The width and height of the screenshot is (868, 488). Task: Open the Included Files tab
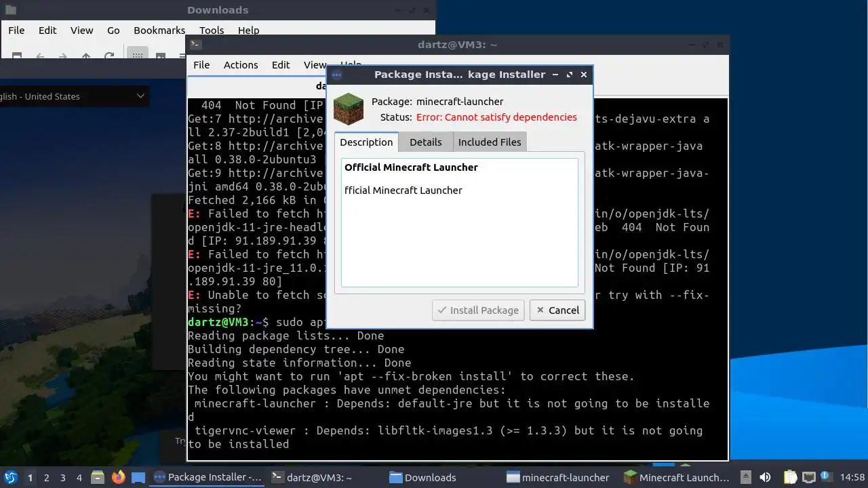(x=490, y=142)
